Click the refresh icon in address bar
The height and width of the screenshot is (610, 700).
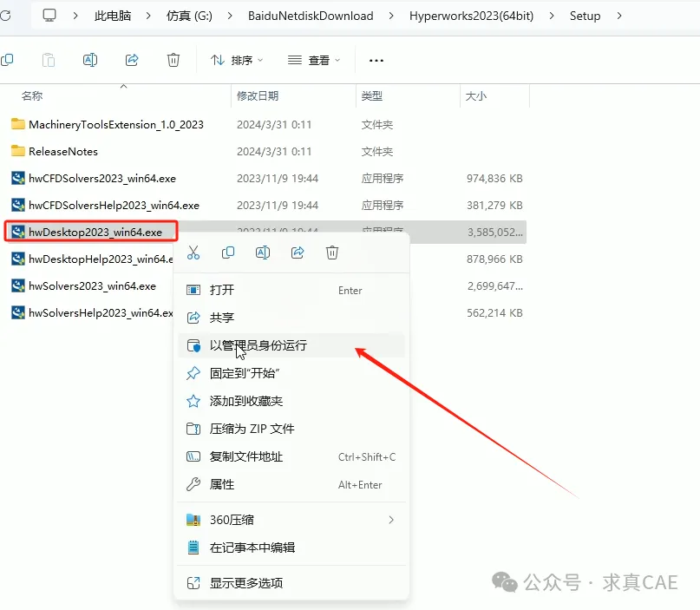[x=5, y=16]
